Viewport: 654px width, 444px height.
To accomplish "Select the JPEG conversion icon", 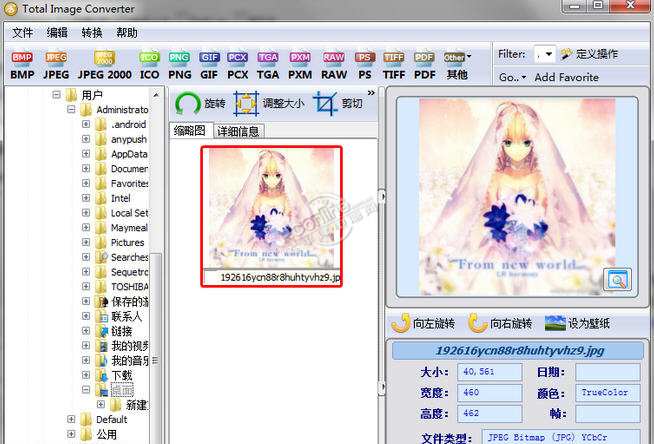I will (x=56, y=65).
